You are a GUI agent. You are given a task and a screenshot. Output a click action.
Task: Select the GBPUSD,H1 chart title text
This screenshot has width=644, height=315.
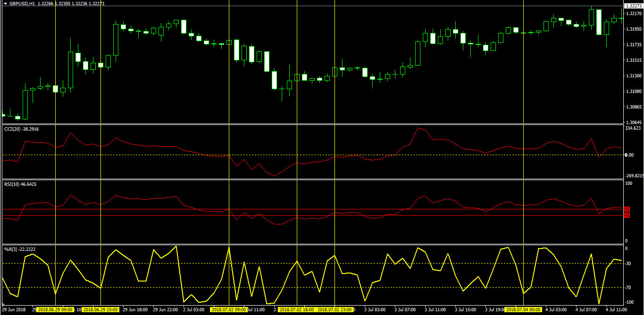tap(22, 3)
